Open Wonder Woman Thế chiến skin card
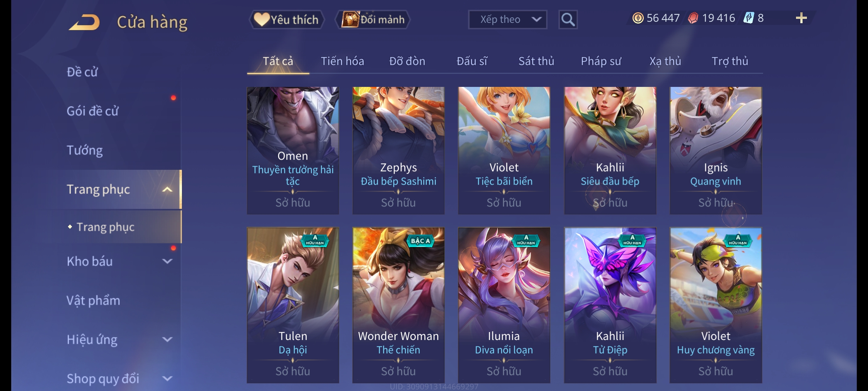This screenshot has width=868, height=391. click(x=398, y=305)
